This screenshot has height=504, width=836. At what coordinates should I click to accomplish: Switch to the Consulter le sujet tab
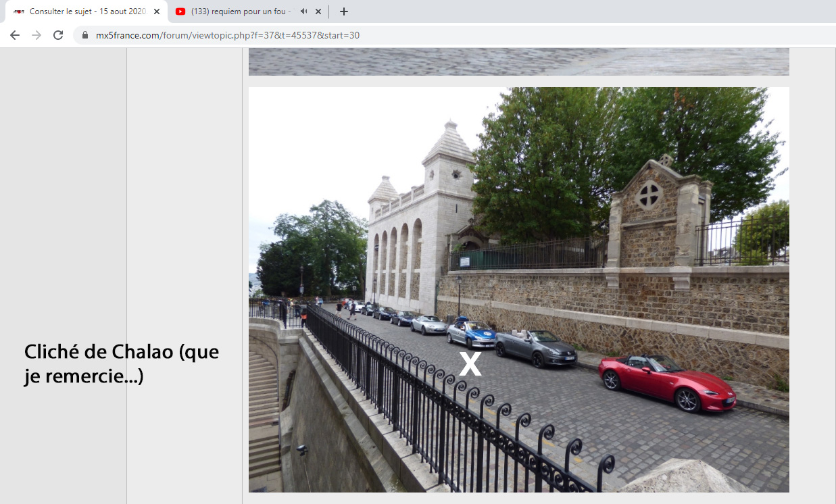click(x=86, y=11)
